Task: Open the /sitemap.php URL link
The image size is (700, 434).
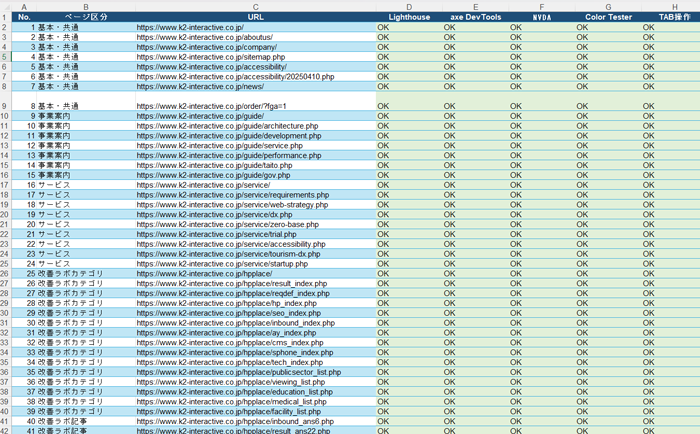Action: point(211,57)
